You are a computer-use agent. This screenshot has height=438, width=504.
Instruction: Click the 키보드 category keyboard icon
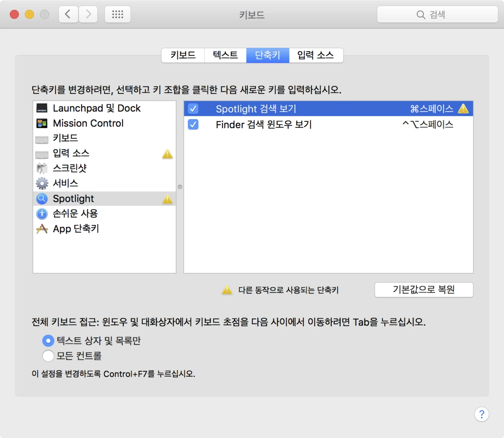42,139
